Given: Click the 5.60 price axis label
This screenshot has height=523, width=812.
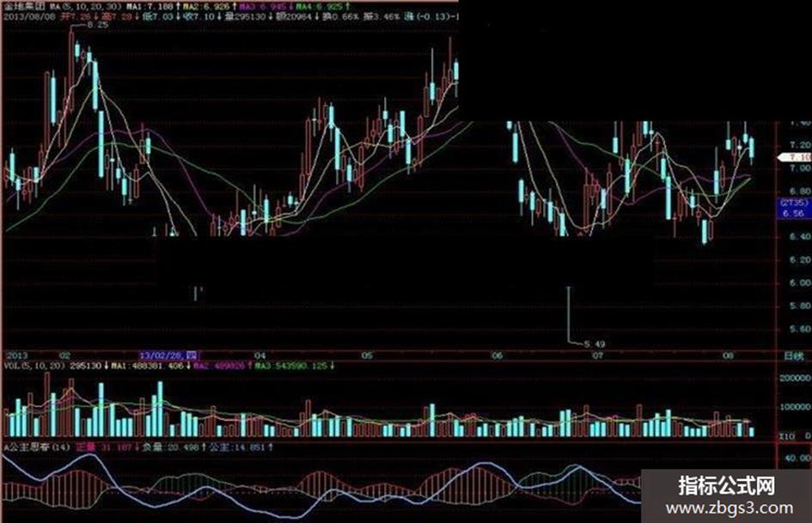Looking at the screenshot, I should point(801,329).
